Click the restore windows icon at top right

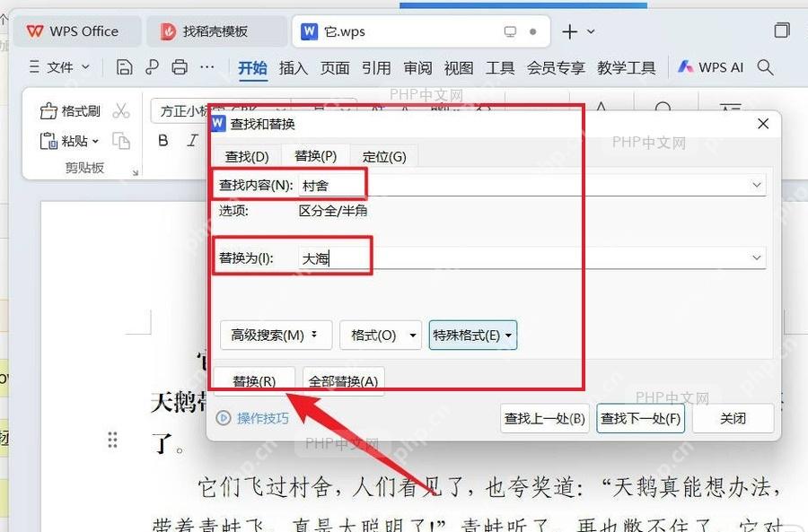[782, 31]
